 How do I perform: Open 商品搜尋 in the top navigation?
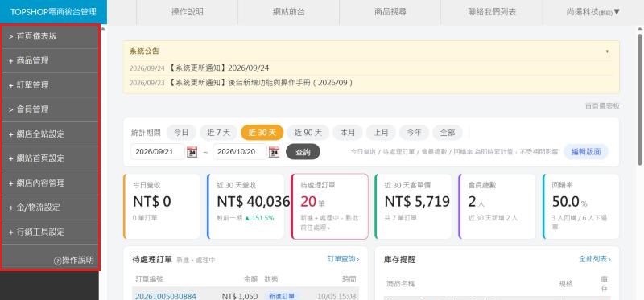click(x=390, y=12)
